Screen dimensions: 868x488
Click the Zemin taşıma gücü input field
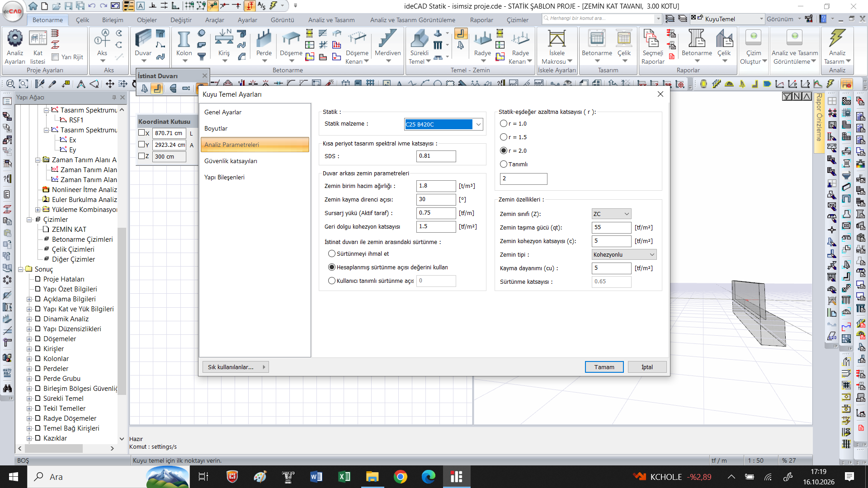pos(611,227)
